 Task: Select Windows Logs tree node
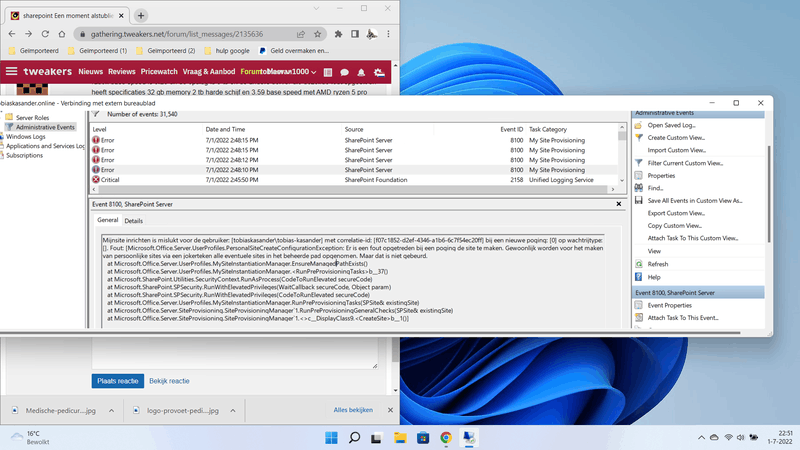point(26,137)
